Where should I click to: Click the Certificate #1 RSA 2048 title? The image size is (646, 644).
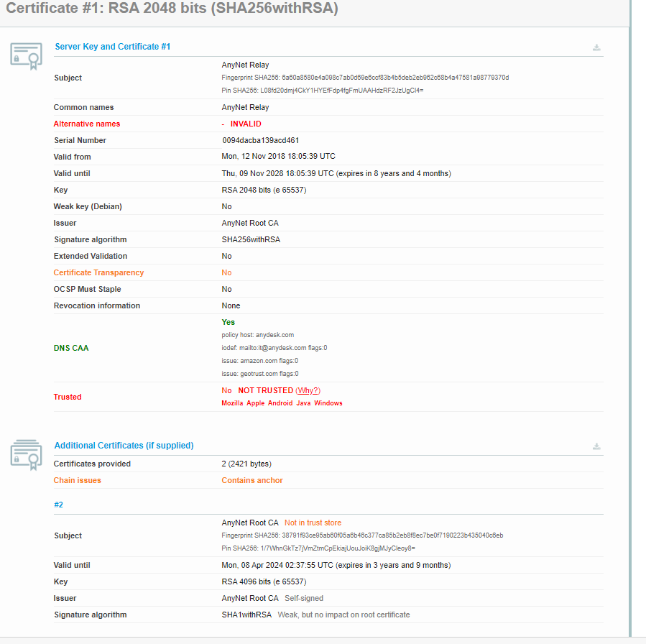coord(172,9)
